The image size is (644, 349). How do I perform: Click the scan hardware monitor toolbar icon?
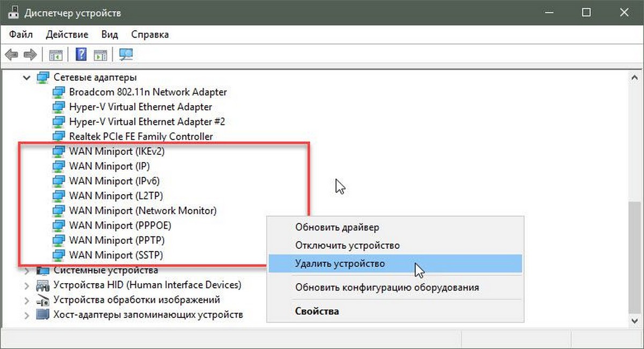point(126,54)
